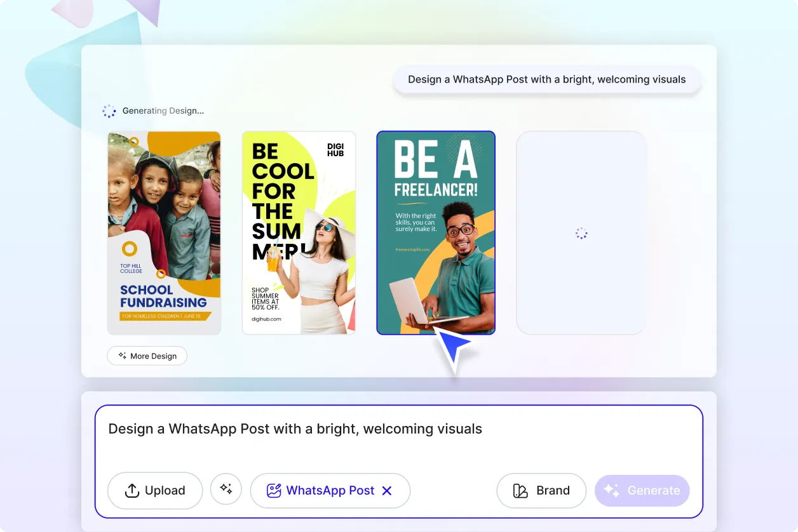The image size is (798, 532).
Task: Click the spinner in the loading card
Action: (581, 234)
